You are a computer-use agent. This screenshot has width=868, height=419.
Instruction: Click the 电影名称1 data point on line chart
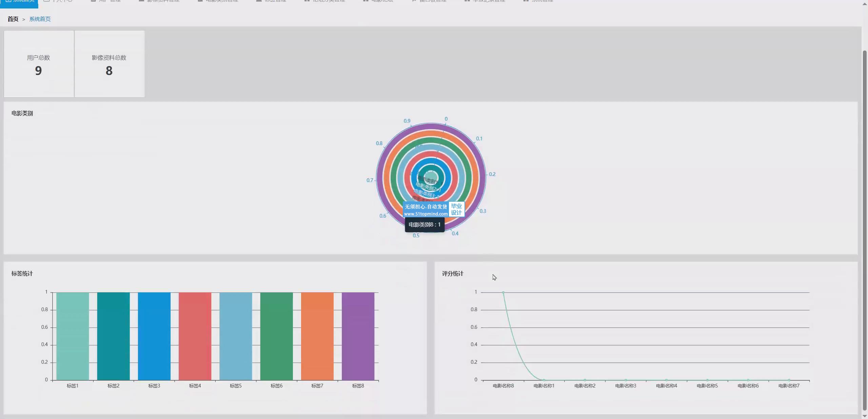point(544,380)
